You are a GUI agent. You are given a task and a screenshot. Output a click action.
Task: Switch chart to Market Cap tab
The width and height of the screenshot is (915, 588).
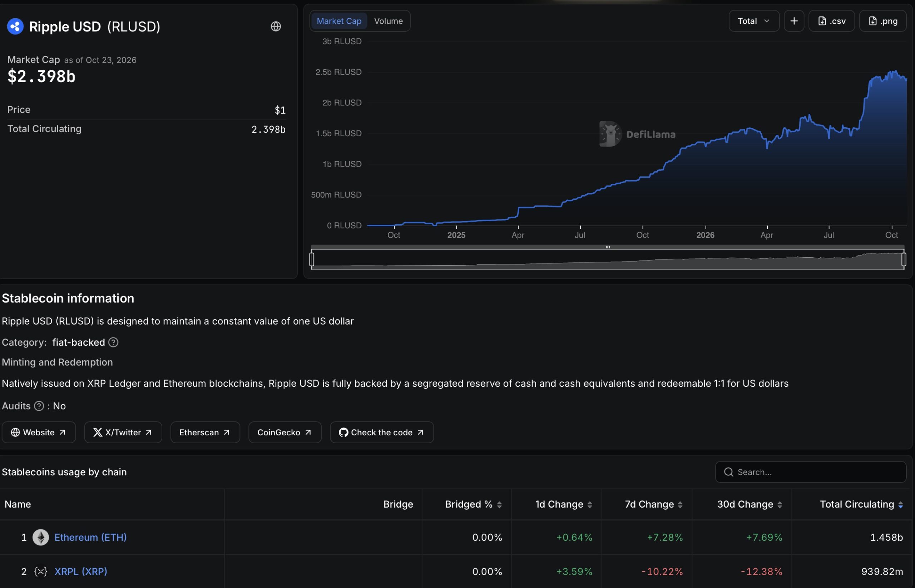[x=339, y=21]
